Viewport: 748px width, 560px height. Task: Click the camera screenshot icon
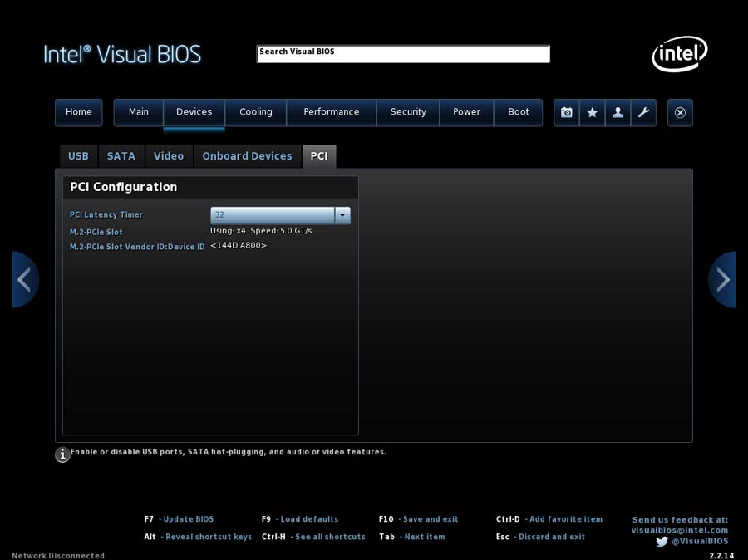click(x=566, y=112)
